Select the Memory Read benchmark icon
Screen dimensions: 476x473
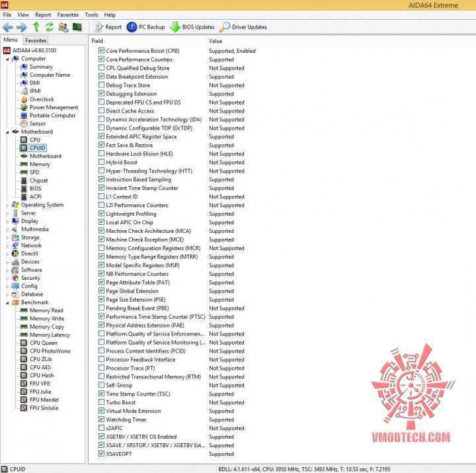click(24, 310)
